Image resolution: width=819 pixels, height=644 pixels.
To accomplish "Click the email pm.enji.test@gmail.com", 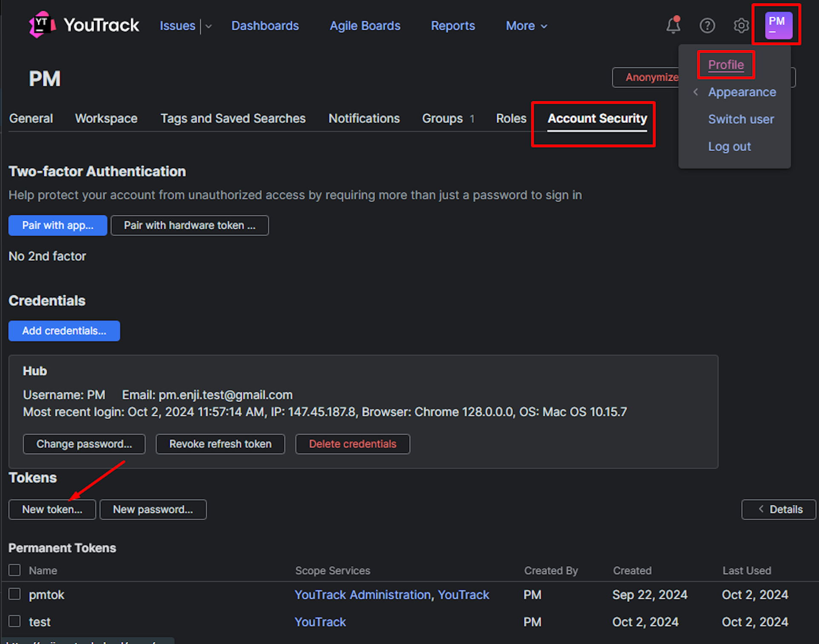I will point(225,395).
